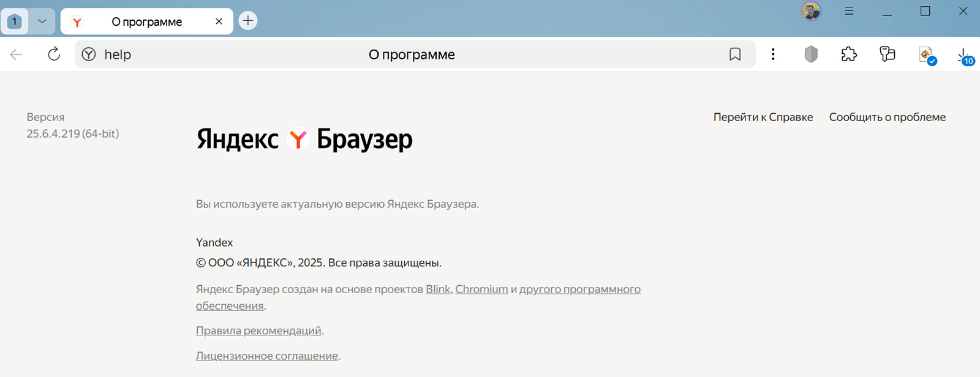Reload the current page
980x377 pixels.
pos(54,54)
